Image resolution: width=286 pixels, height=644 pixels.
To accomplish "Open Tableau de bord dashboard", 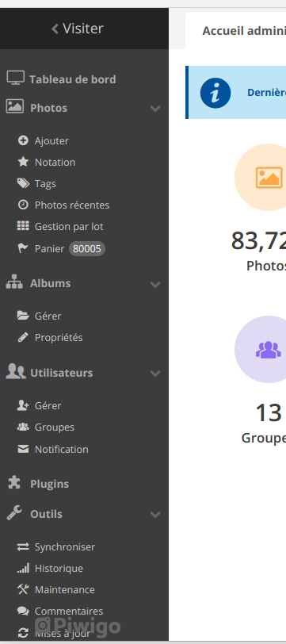I will [x=72, y=79].
